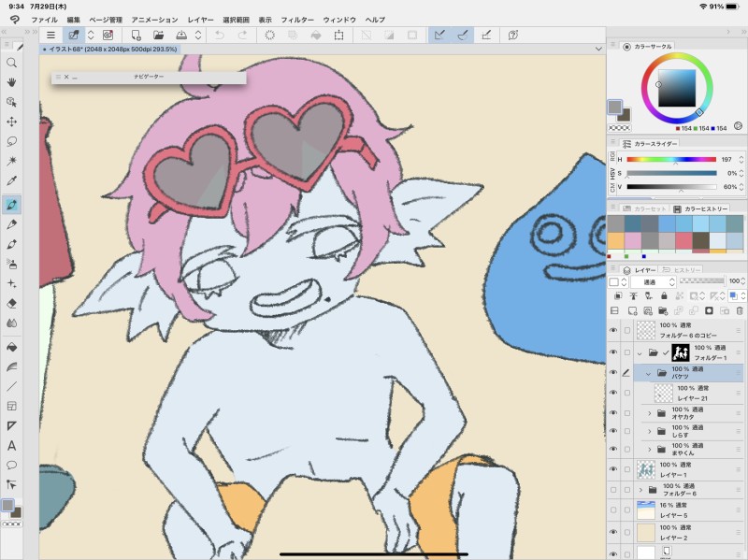The height and width of the screenshot is (560, 748).
Task: Collapse the バケツ folder
Action: (648, 374)
